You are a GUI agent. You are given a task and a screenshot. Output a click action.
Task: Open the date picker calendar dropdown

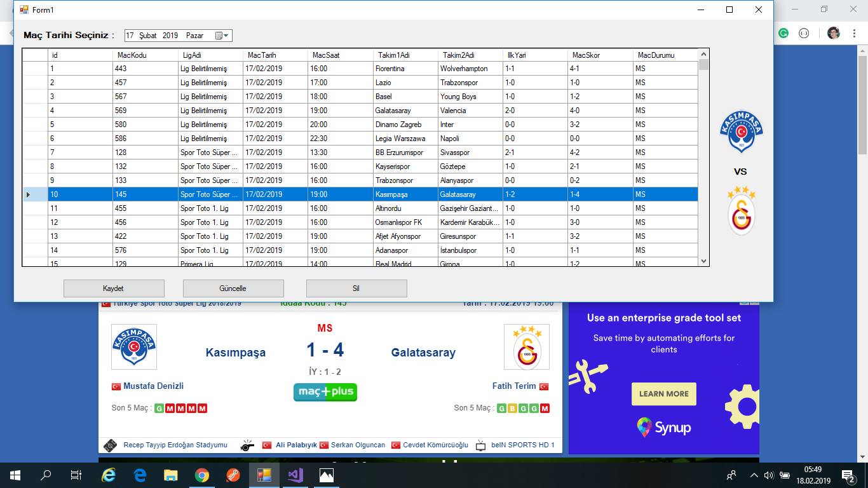click(x=222, y=36)
